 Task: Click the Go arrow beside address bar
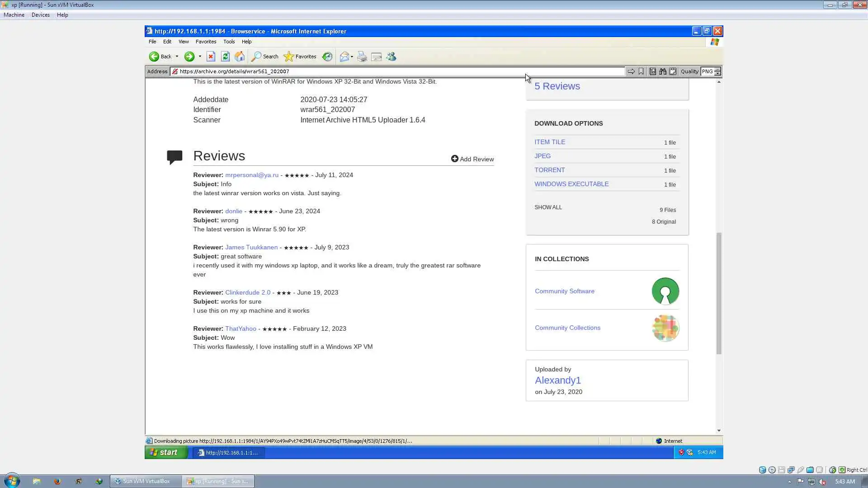pyautogui.click(x=631, y=71)
